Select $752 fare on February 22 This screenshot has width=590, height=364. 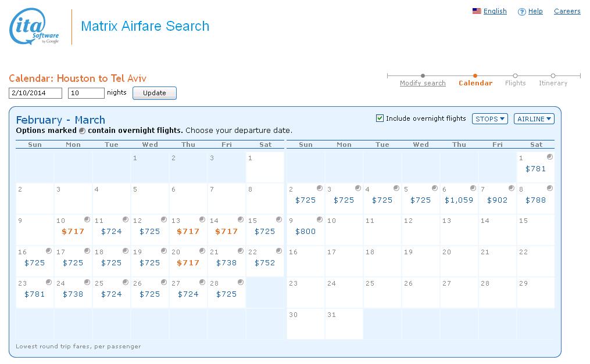coord(265,263)
